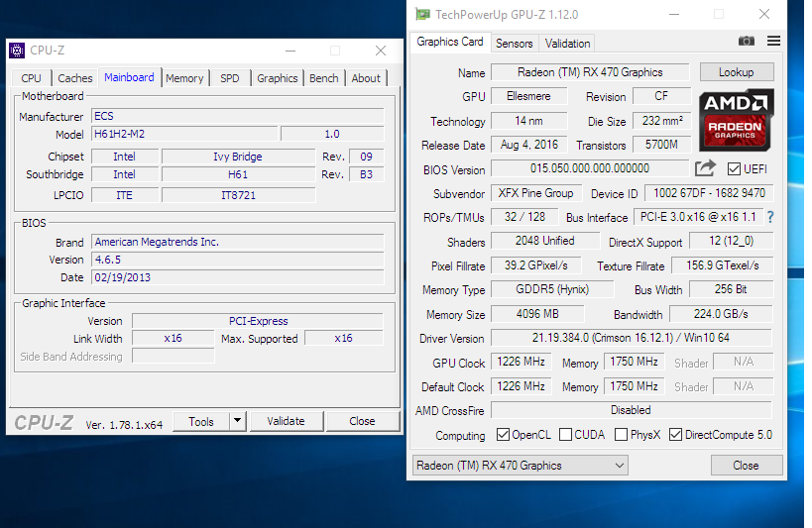This screenshot has width=812, height=528.
Task: Click the Bus Width 256 Bit field
Action: pyautogui.click(x=731, y=289)
